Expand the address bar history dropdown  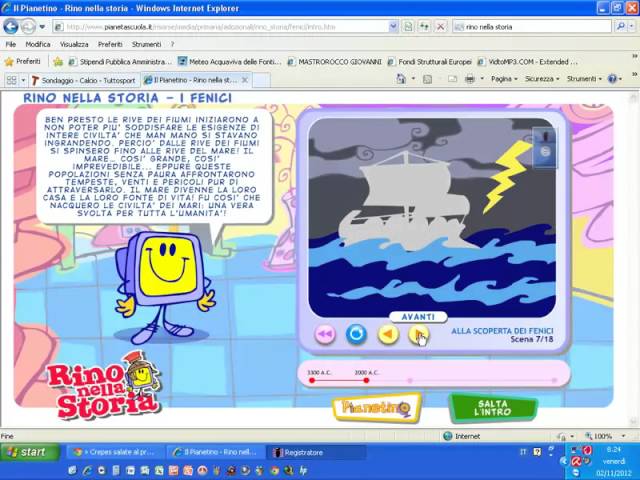pyautogui.click(x=393, y=27)
